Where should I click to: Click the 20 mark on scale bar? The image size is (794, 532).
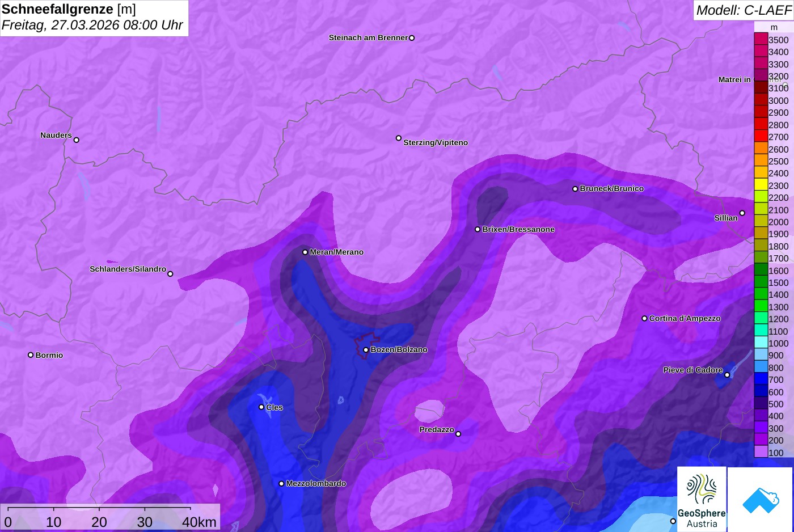point(99,522)
